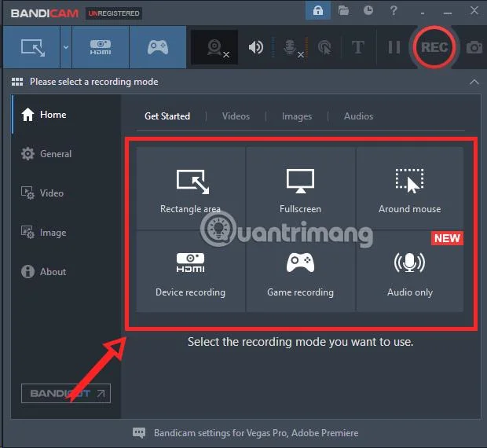The image size is (487, 448).
Task: Start recording with the REC button
Action: [434, 47]
